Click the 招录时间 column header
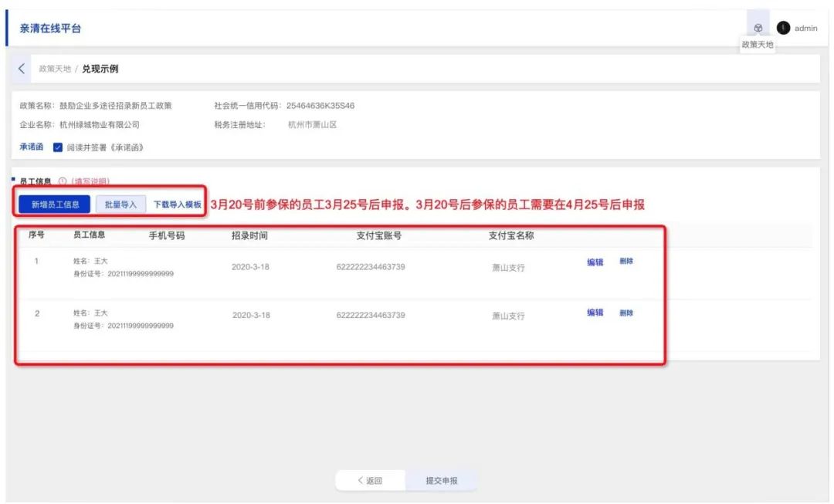The width and height of the screenshot is (834, 504). (x=249, y=235)
